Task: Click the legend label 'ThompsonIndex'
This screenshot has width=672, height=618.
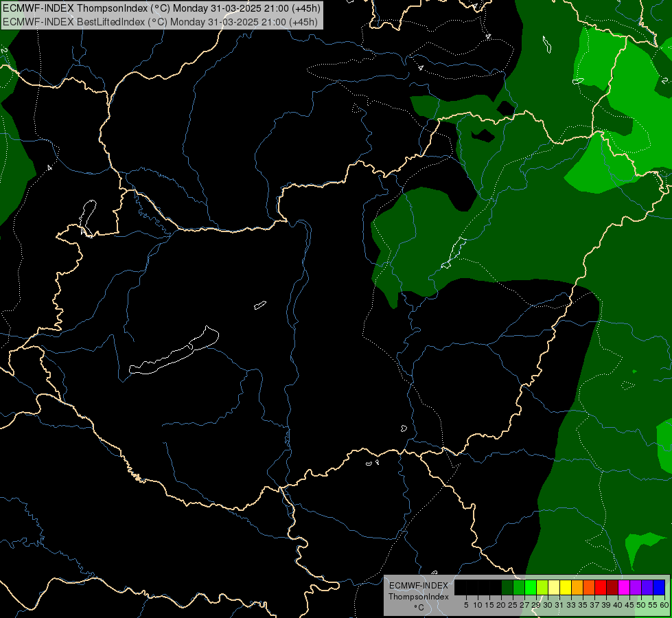Action: coord(419,597)
